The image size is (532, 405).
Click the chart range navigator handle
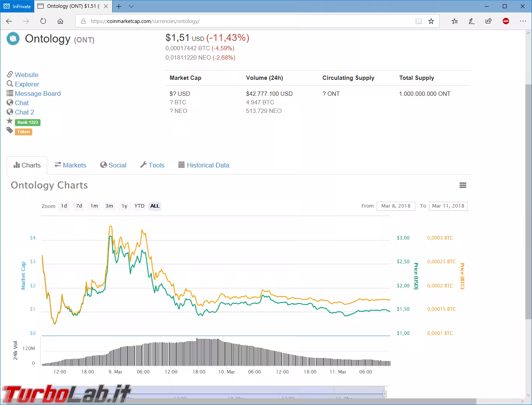coord(384,394)
